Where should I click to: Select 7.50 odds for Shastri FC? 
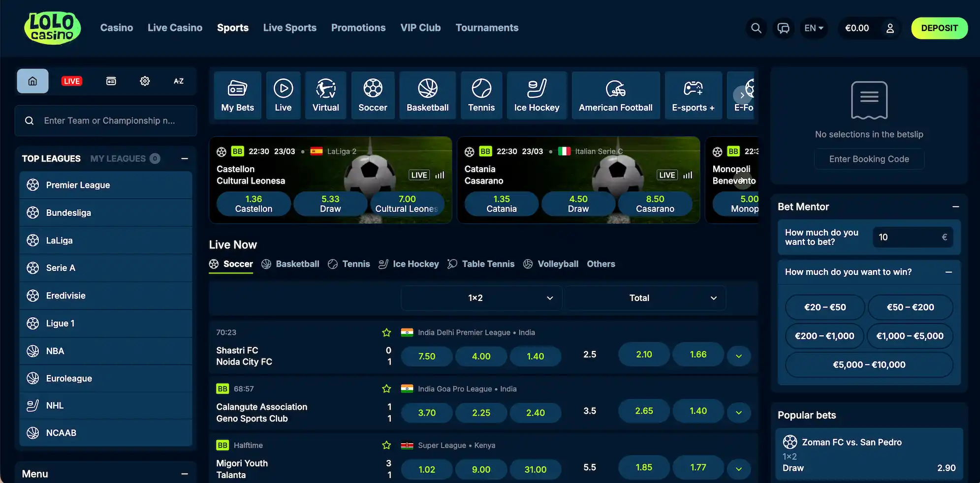click(427, 356)
